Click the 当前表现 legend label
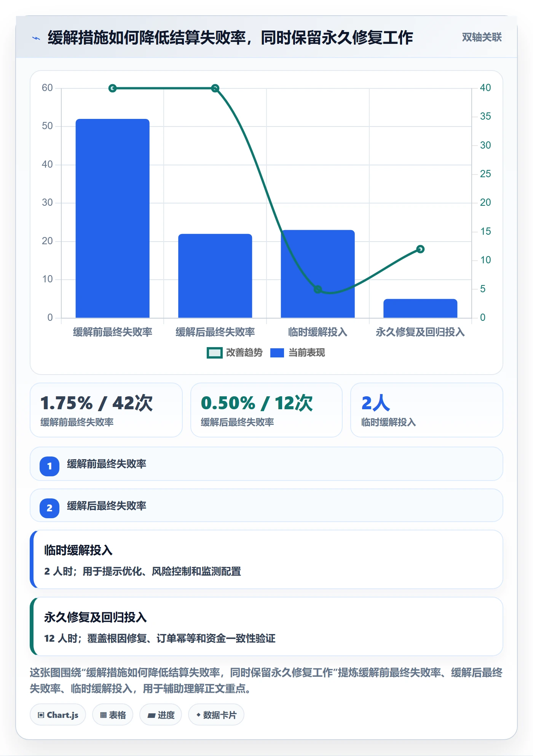The height and width of the screenshot is (756, 533). coord(307,353)
